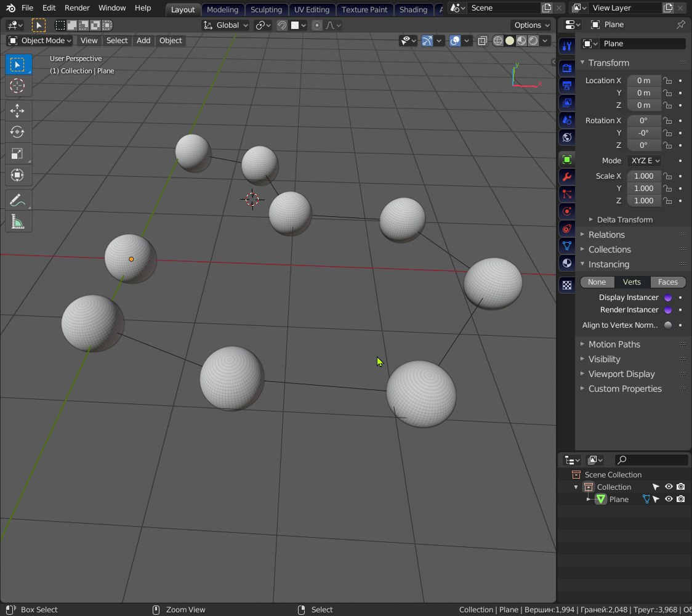Open Global transform orientation dropdown

click(x=225, y=25)
